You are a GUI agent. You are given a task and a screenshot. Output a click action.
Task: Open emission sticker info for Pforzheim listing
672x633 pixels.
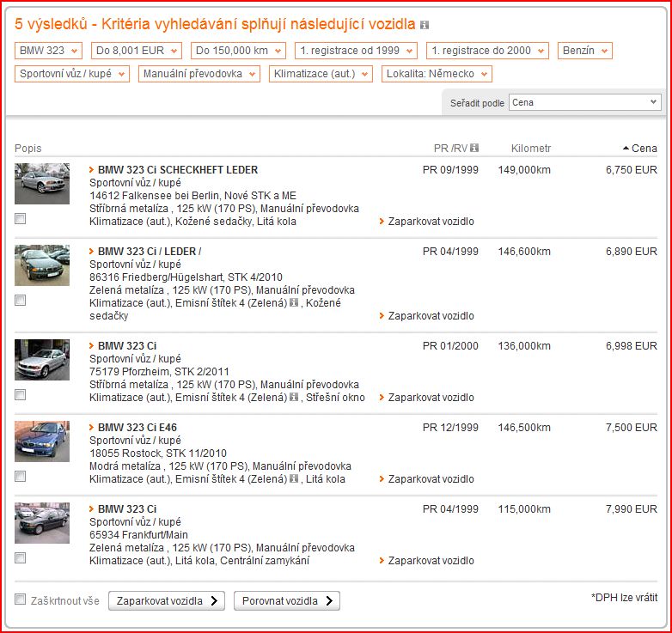[x=294, y=397]
